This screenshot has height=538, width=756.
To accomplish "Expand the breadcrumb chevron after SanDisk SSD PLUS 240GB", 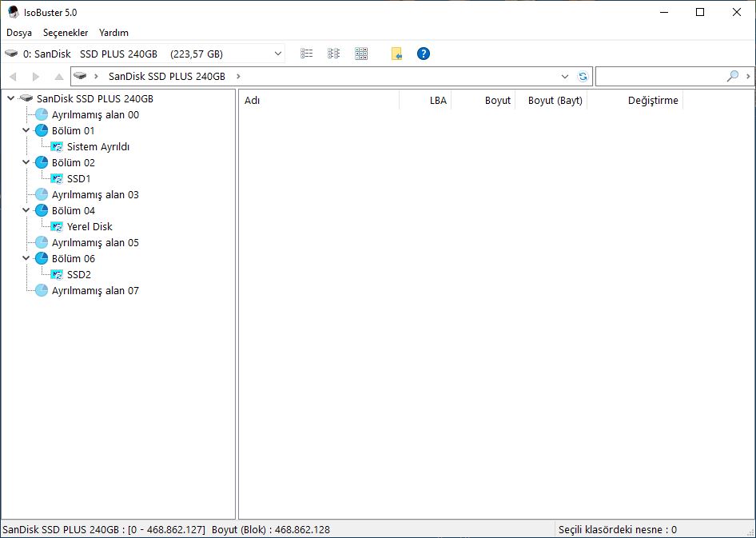I will coord(238,76).
